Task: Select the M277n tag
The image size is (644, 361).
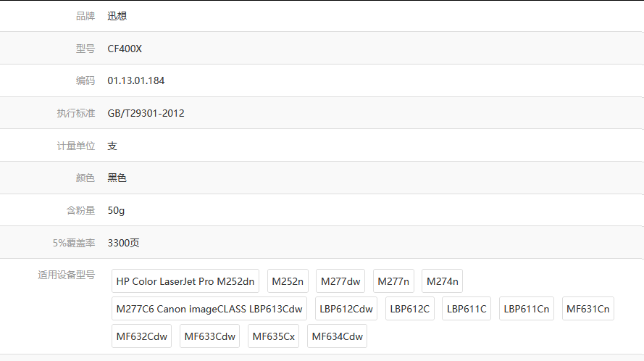Action: click(x=393, y=281)
